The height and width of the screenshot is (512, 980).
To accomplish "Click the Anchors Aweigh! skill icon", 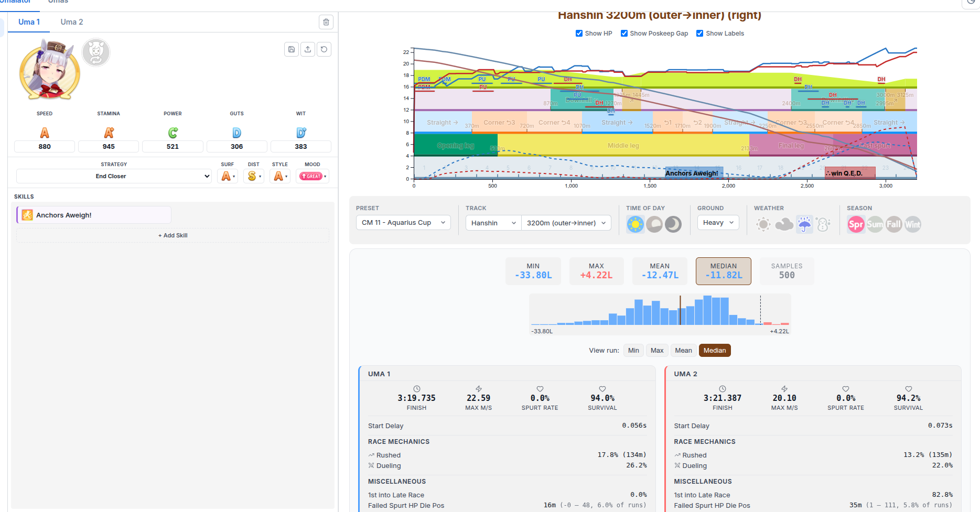I will pos(27,215).
